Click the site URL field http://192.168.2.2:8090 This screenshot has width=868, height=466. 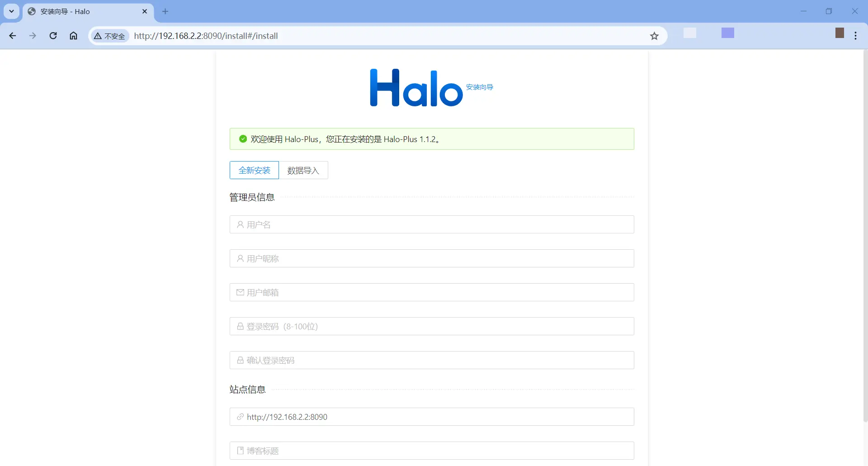(432, 417)
